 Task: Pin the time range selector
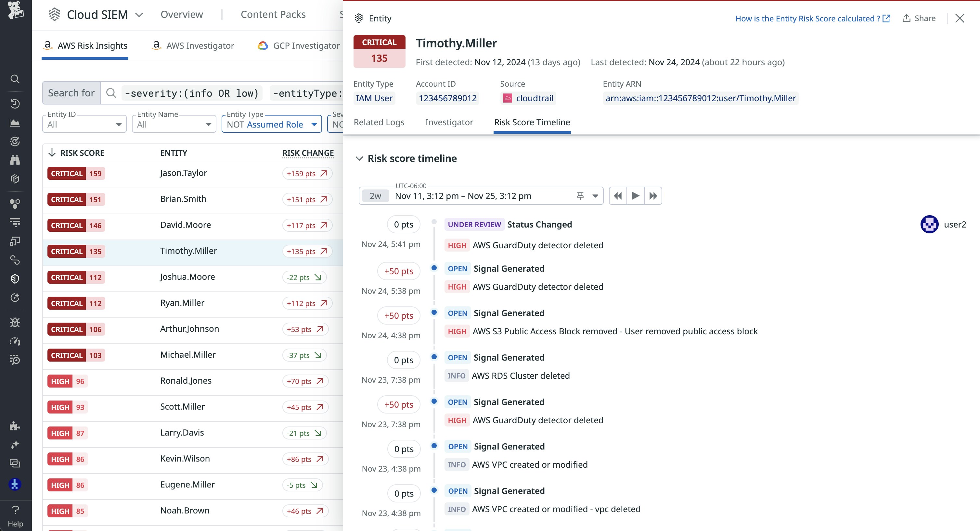tap(580, 196)
